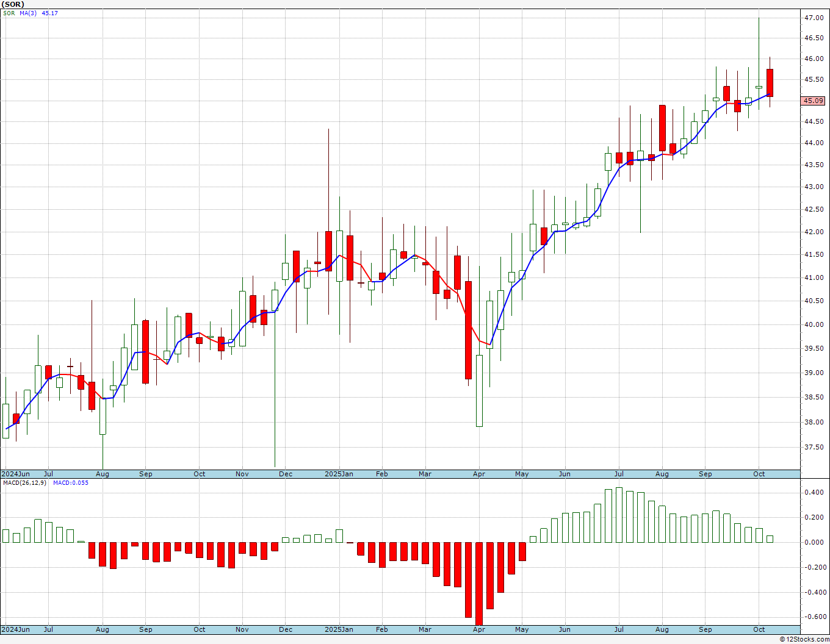Click the "37.50" price axis label
Image resolution: width=830 pixels, height=644 pixels.
[x=814, y=448]
